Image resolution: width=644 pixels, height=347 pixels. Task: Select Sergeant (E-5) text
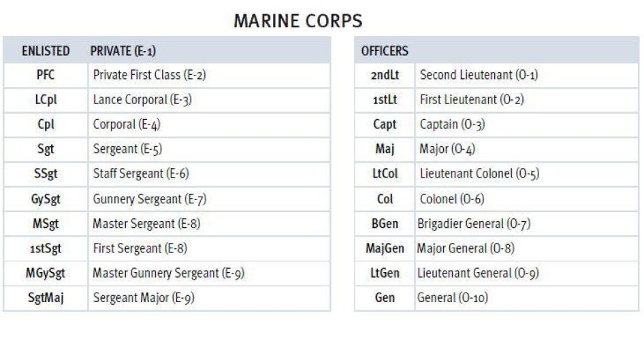click(127, 149)
